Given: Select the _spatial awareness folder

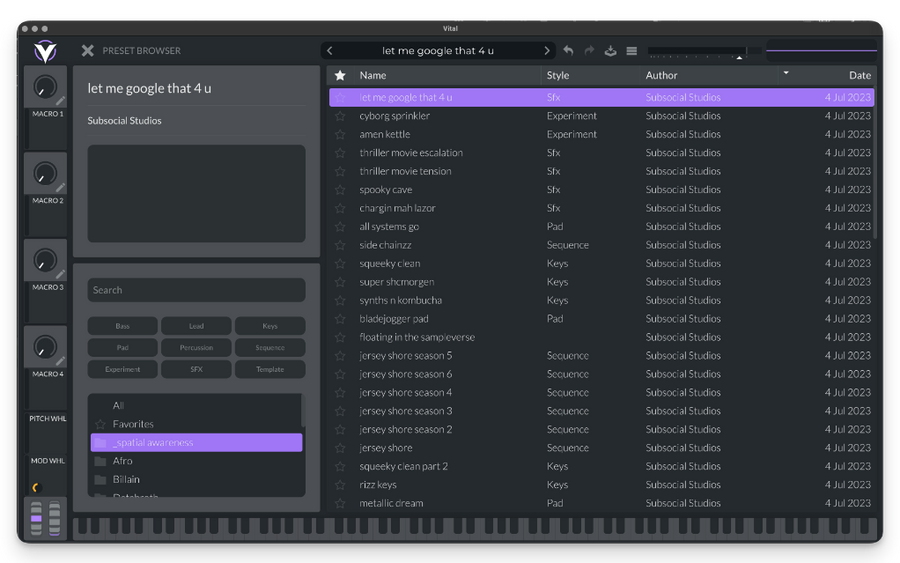Looking at the screenshot, I should point(196,442).
